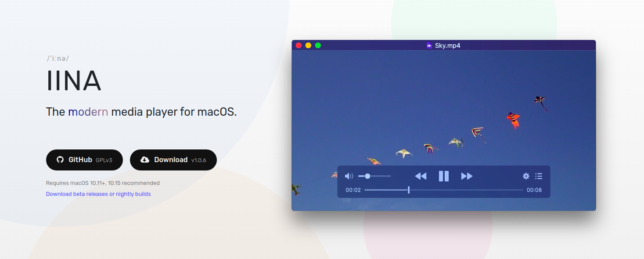Click the IINA app icon in the title bar
Viewport: 644px width, 259px height.
[x=429, y=45]
